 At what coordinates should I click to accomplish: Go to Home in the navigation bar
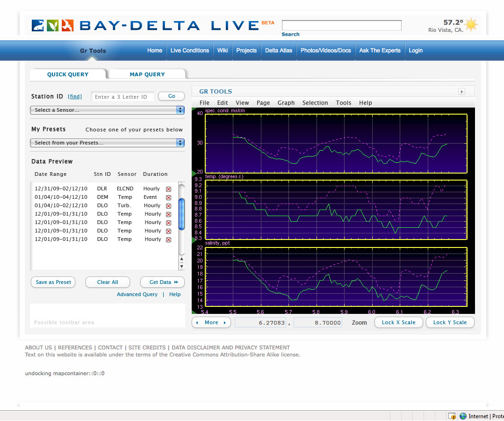[155, 51]
